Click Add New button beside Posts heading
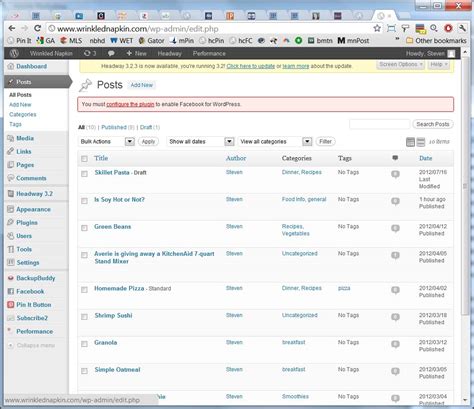 click(141, 85)
